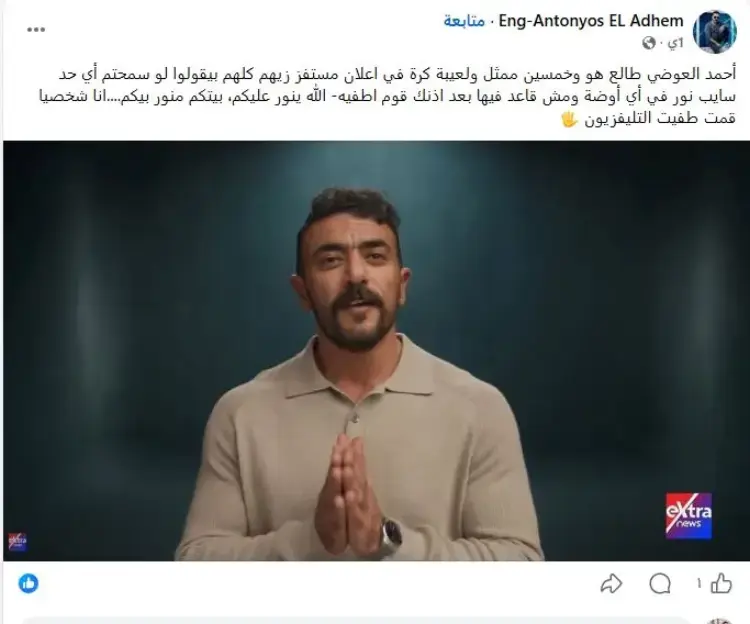750x624 pixels.
Task: Click the like count number 1
Action: pos(699,583)
